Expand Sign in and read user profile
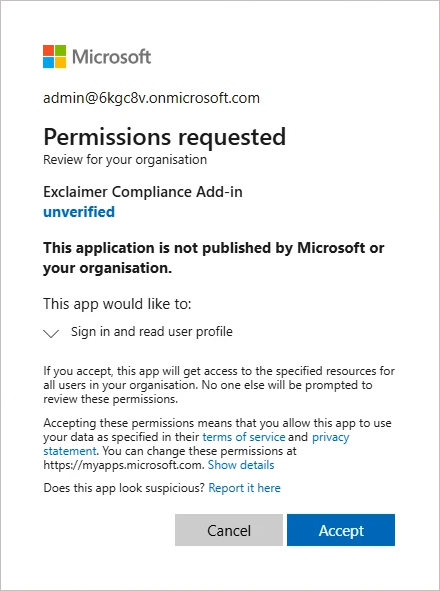Viewport: 440px width, 591px height. coord(152,332)
